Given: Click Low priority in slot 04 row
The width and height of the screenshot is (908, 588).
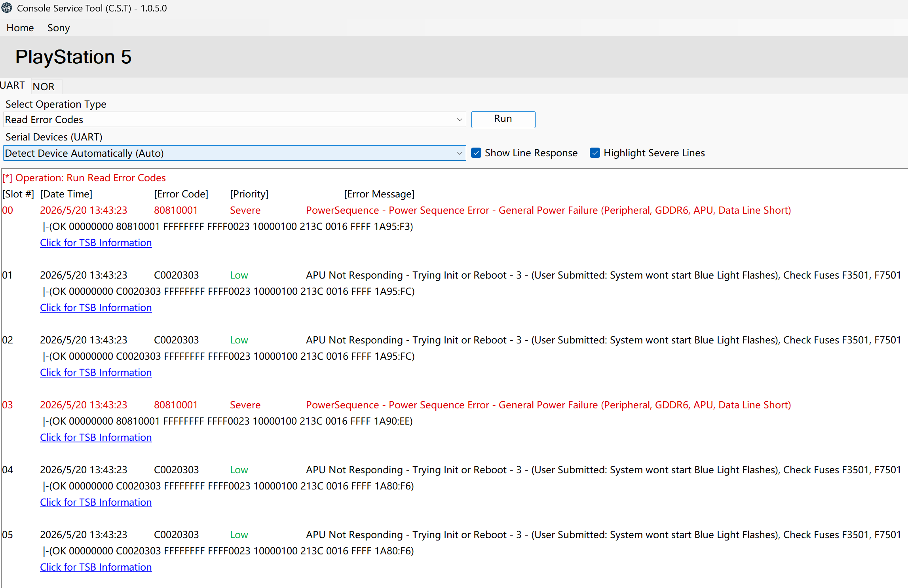Looking at the screenshot, I should 239,470.
